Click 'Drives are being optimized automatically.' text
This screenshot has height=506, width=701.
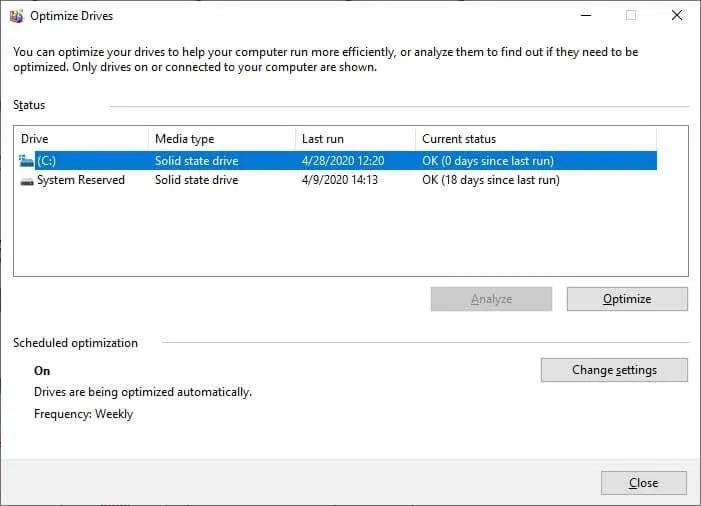pos(143,392)
